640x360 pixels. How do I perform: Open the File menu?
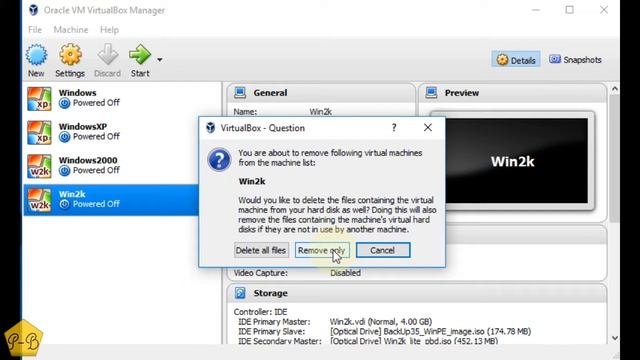pos(35,30)
